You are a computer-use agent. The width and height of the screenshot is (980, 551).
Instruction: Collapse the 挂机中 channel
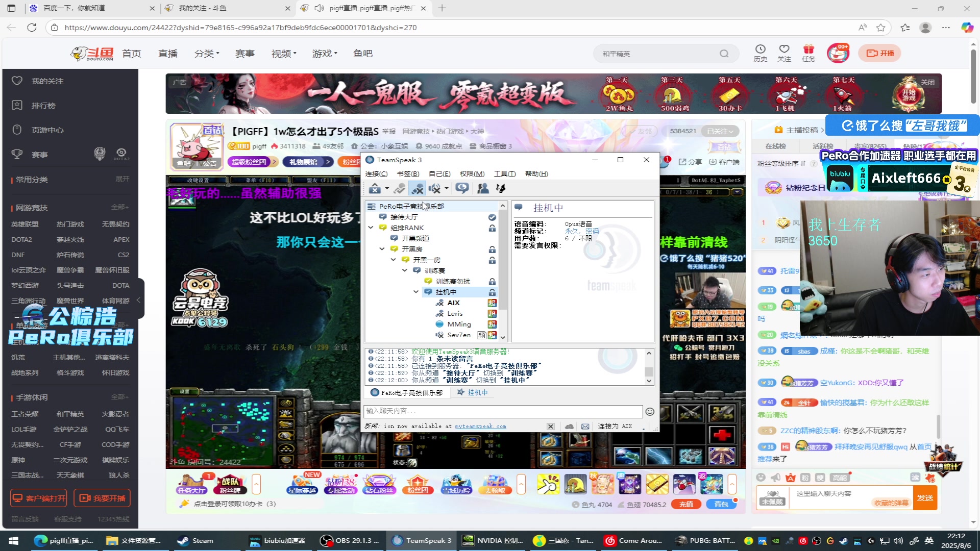tap(416, 292)
